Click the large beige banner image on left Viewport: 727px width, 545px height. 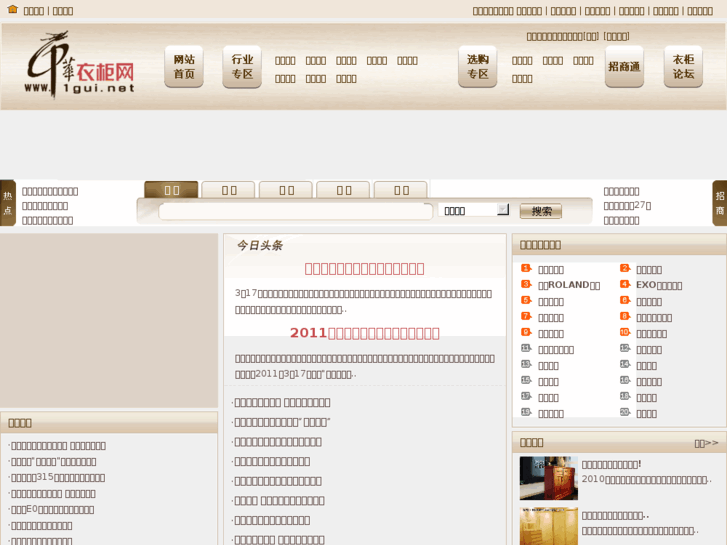[109, 321]
